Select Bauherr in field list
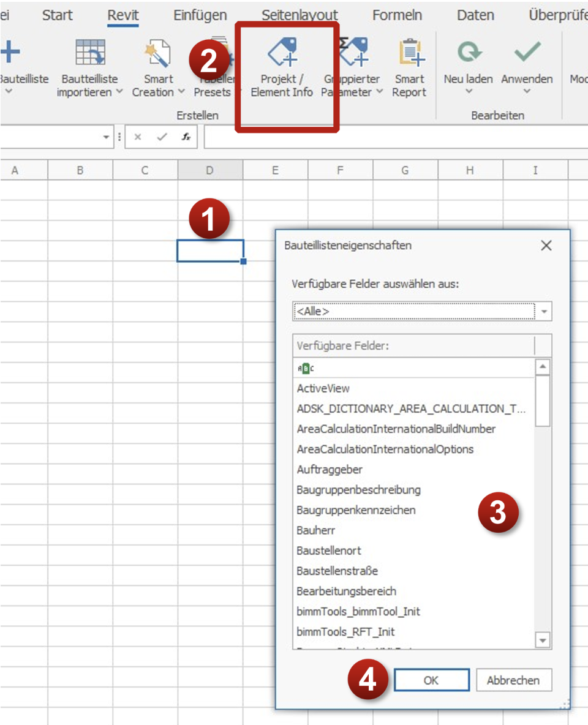The width and height of the screenshot is (588, 725). (x=413, y=530)
